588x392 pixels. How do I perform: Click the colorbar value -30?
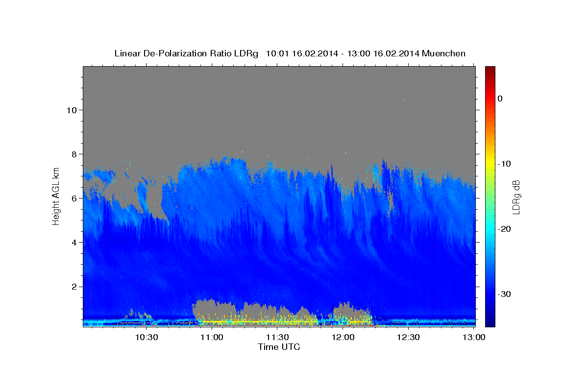coord(504,294)
